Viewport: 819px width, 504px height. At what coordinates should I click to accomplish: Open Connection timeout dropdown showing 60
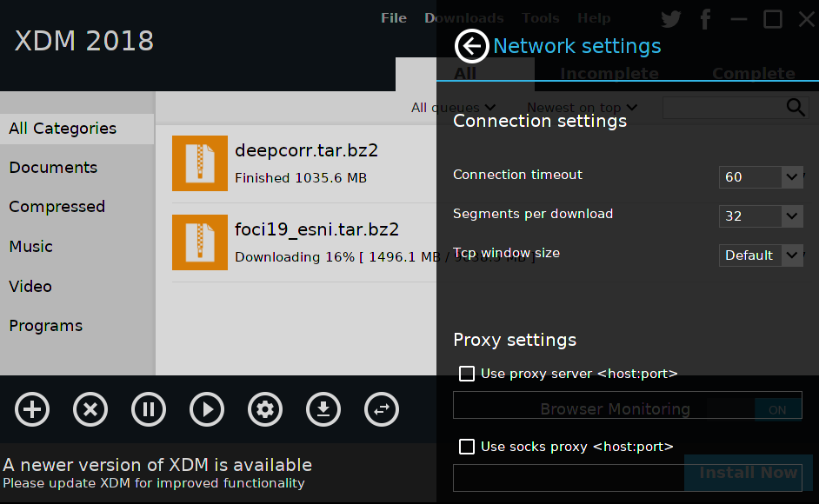tap(761, 177)
